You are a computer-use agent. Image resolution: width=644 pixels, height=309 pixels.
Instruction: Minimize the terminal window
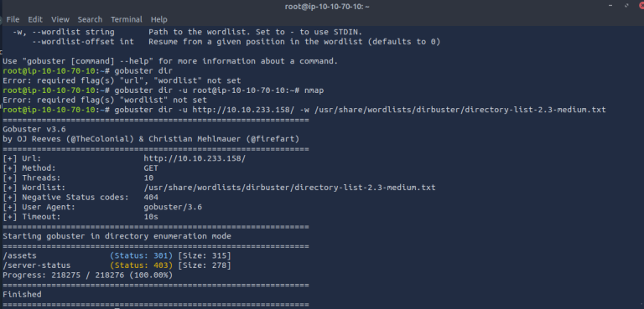point(611,6)
